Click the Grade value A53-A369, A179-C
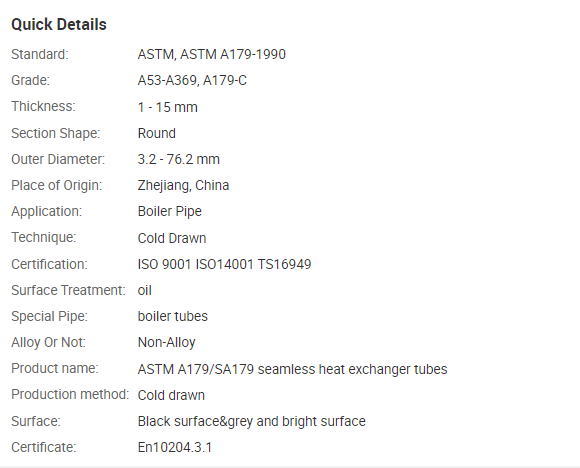The height and width of the screenshot is (468, 580). tap(192, 80)
